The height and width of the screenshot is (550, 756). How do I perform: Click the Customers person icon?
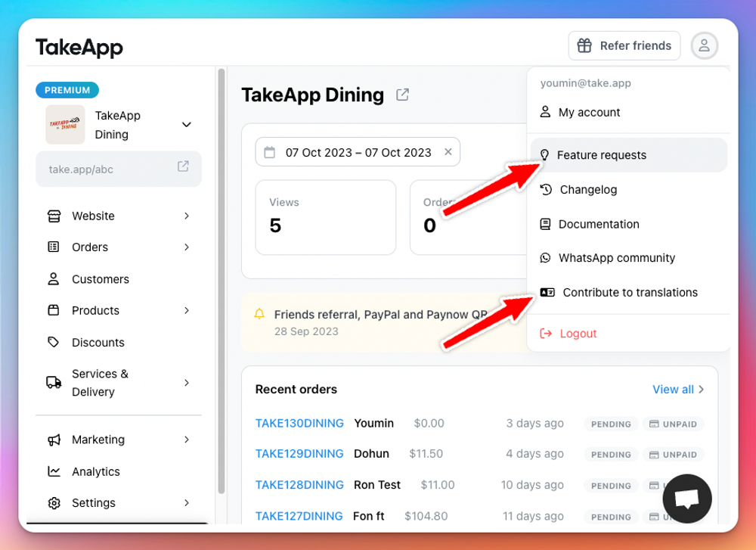pyautogui.click(x=54, y=279)
